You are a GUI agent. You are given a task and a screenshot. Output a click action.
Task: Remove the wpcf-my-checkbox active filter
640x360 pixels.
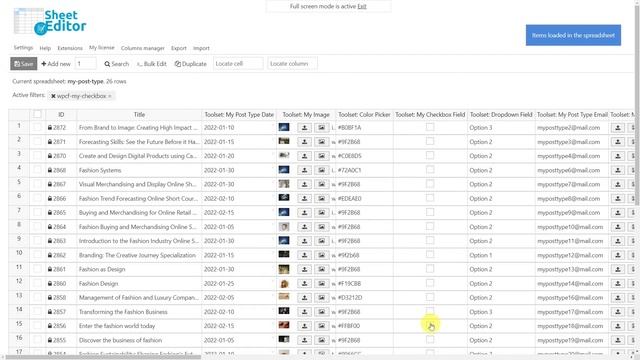(x=53, y=96)
